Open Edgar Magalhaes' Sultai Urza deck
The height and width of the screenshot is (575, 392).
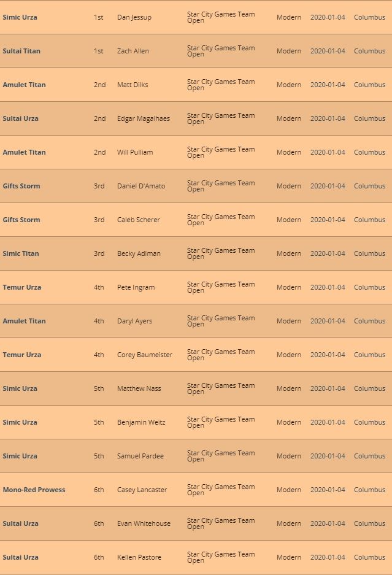(x=20, y=118)
